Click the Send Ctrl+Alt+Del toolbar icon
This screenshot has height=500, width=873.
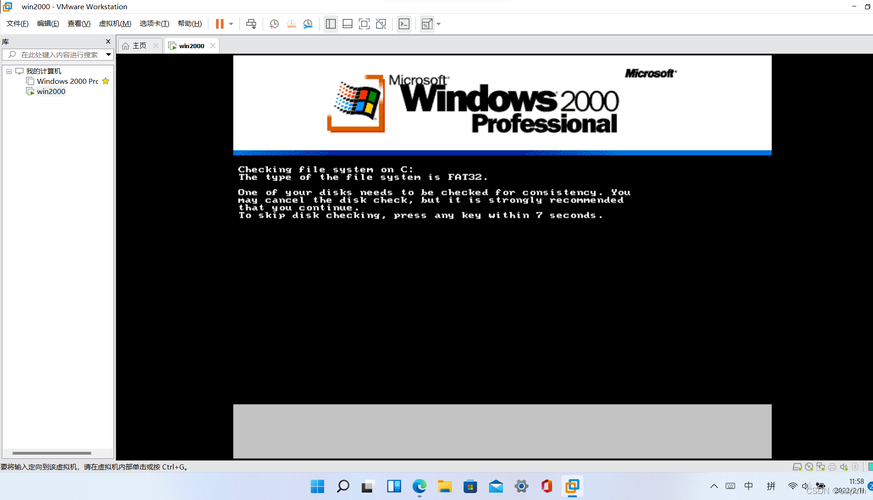click(x=251, y=24)
